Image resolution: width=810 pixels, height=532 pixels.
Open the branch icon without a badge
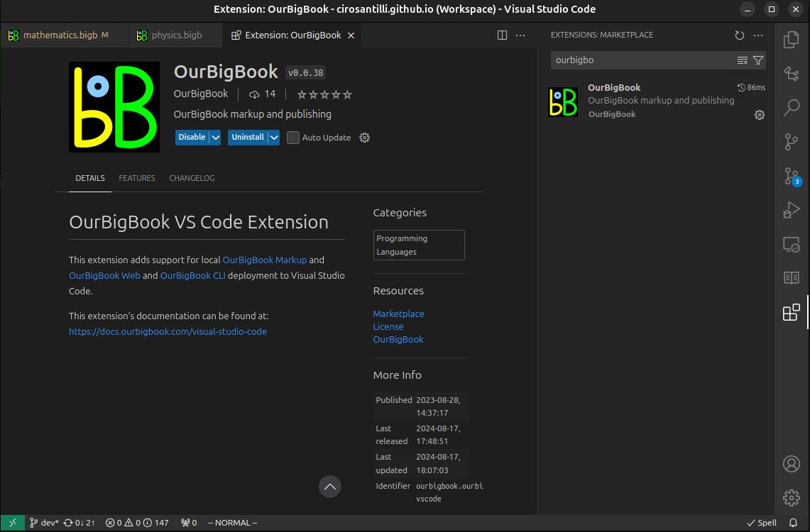(x=791, y=141)
